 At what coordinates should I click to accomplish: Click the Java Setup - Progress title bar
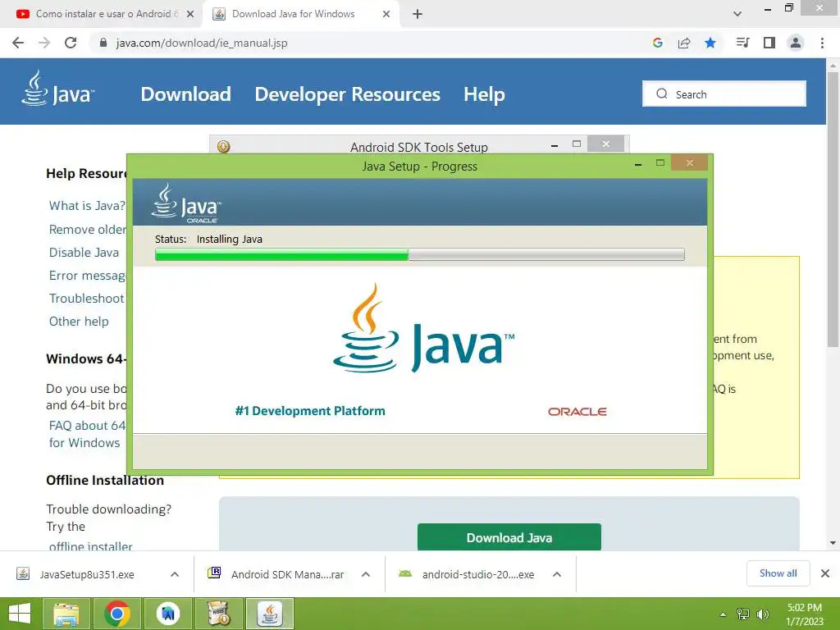[419, 166]
